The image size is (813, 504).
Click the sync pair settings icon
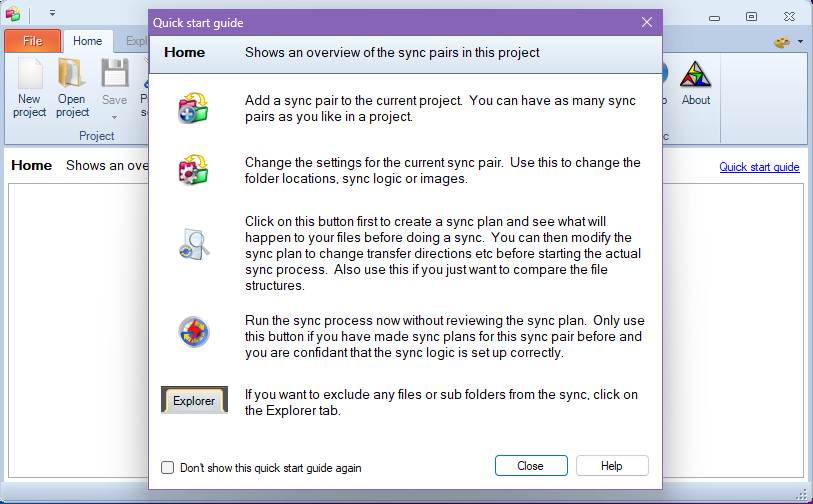[193, 170]
